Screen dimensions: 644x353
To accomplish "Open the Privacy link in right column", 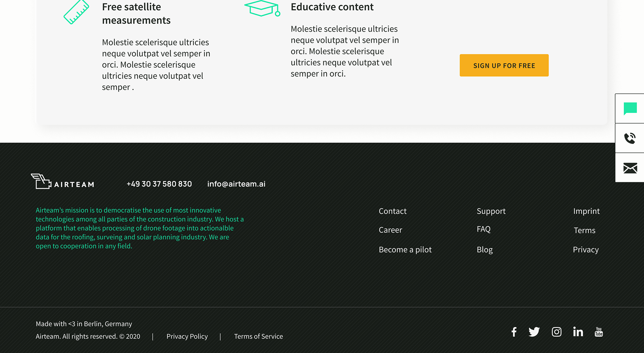I will (586, 250).
